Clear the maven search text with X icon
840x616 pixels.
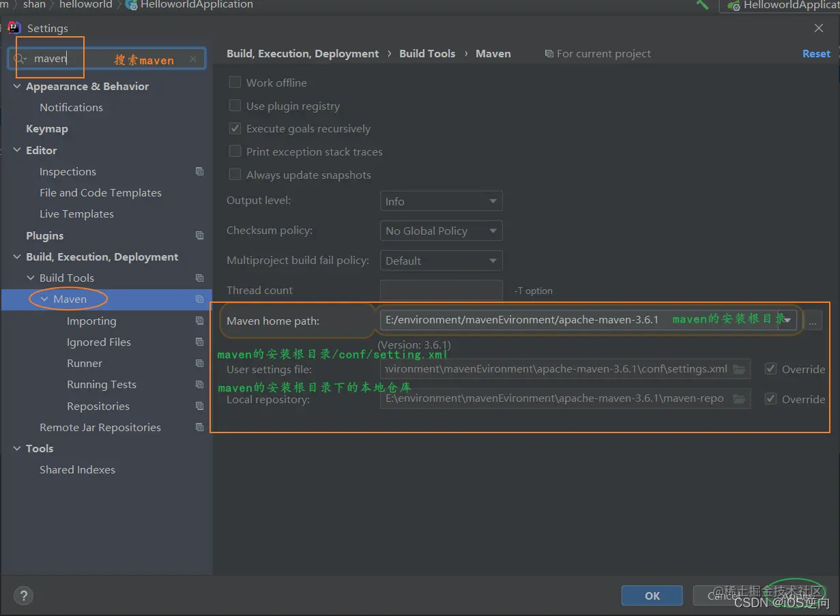click(x=193, y=59)
